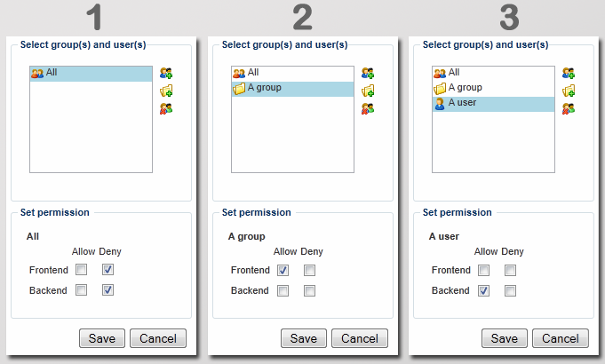
Task: Select the 'All' entry in panel 2 list
Action: click(x=253, y=73)
